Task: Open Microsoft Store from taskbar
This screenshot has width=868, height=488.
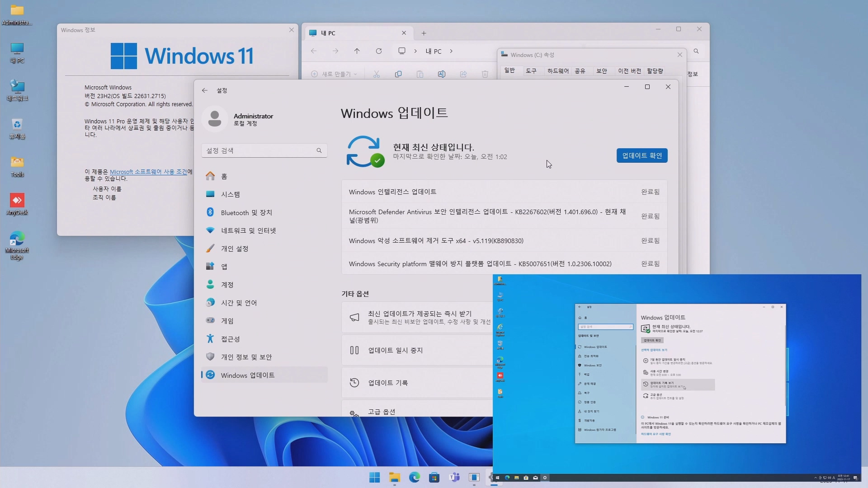Action: (x=434, y=478)
